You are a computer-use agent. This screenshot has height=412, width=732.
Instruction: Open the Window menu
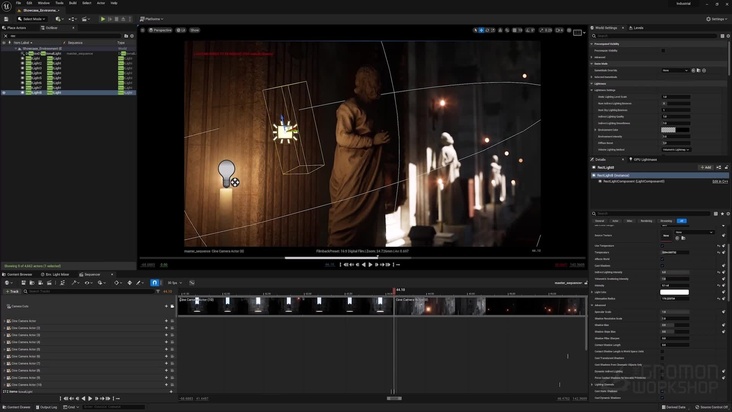[44, 3]
